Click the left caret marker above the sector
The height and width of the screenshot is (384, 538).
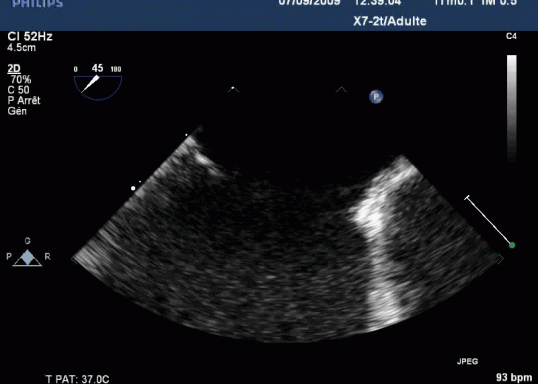(x=233, y=89)
